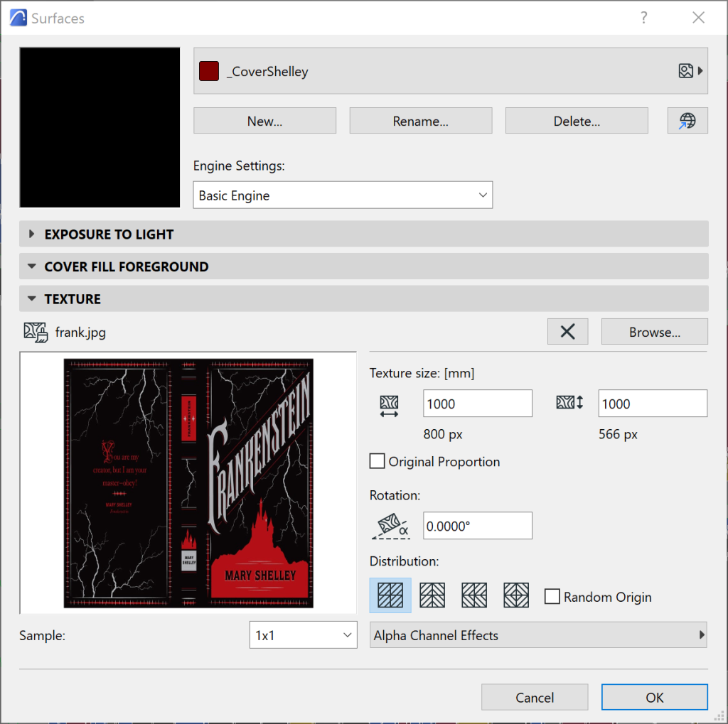Click the horizontal texture size icon
The height and width of the screenshot is (724, 728).
tap(389, 406)
